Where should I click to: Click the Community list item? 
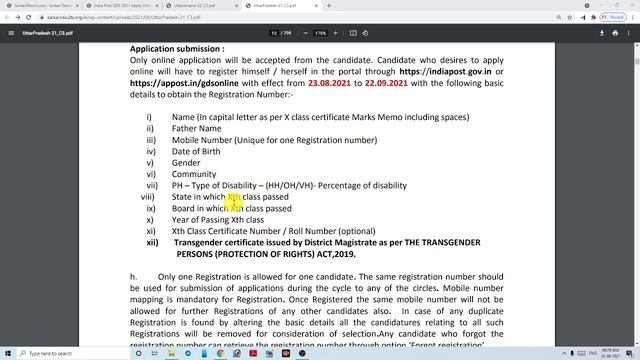194,174
